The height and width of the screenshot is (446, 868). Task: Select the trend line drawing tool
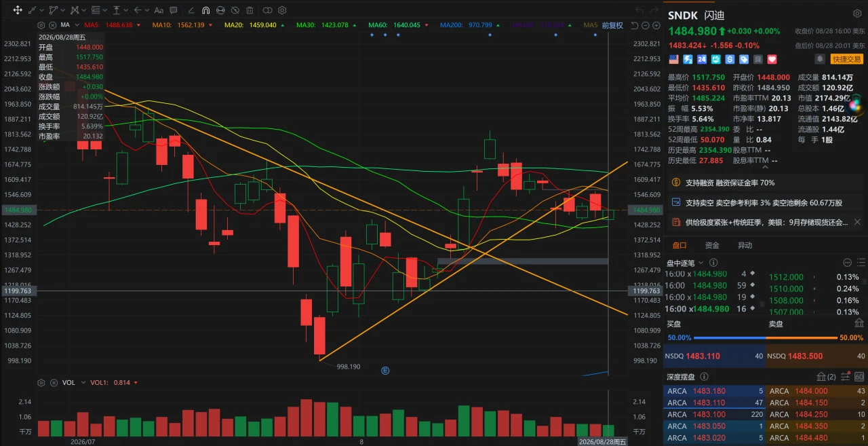(32, 10)
